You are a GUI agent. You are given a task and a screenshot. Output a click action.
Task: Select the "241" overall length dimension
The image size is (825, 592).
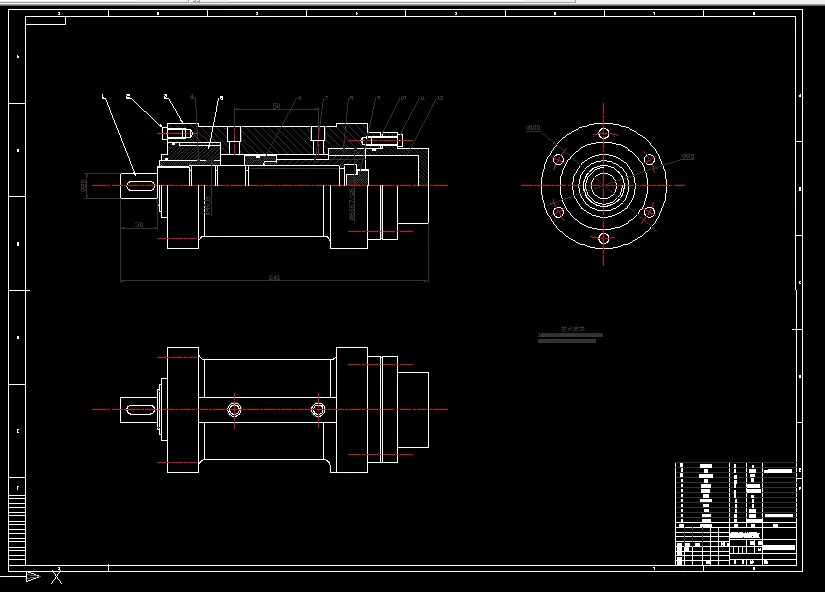tap(274, 277)
